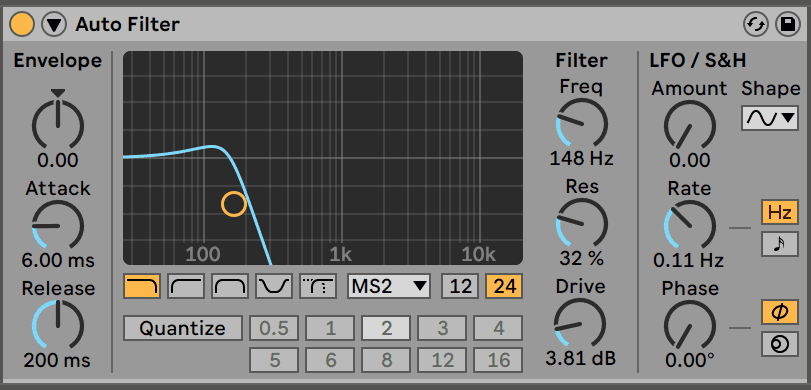Set filter slope to 12 dB
Viewport: 811px width, 390px height.
coord(460,286)
